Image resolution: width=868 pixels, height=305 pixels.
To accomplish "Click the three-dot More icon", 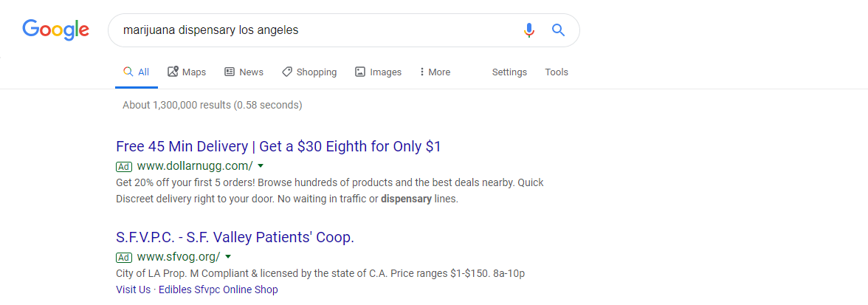I will (x=422, y=72).
